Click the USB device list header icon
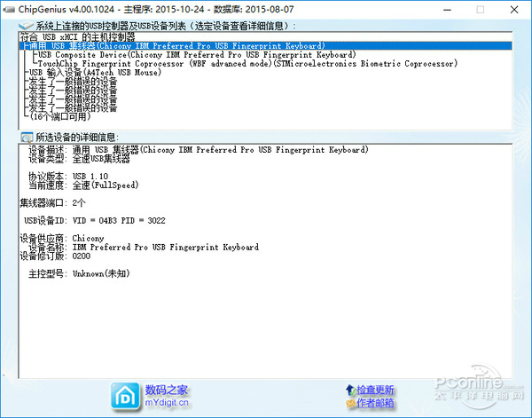 pyautogui.click(x=26, y=26)
